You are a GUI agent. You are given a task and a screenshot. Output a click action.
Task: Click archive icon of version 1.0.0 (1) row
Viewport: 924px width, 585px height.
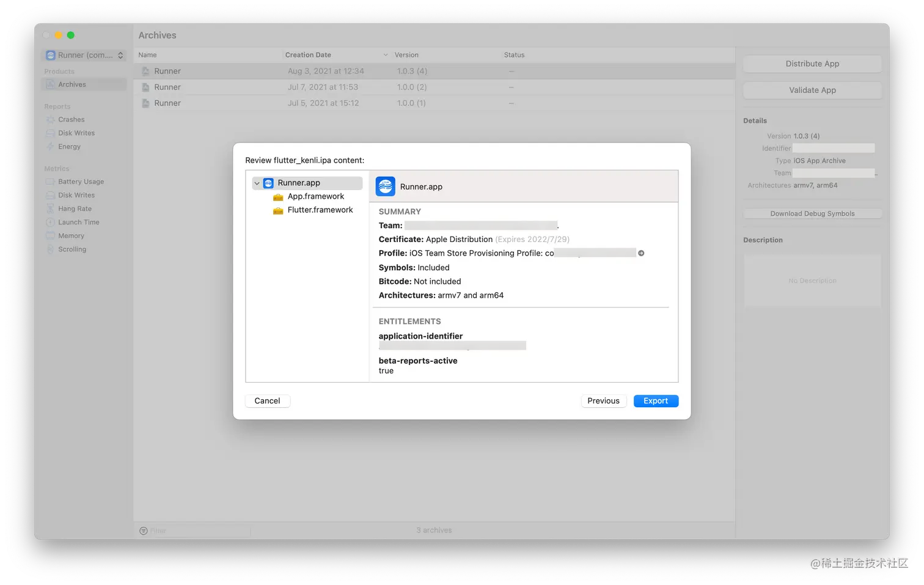click(x=145, y=103)
